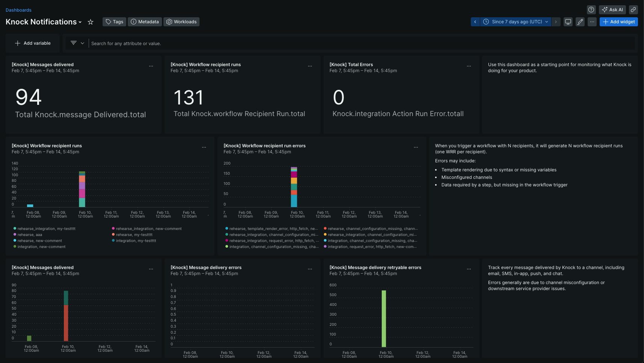Viewport: 644px width, 363px height.
Task: Click small green Feb 8 bar in Messages delivered
Action: pos(29,338)
